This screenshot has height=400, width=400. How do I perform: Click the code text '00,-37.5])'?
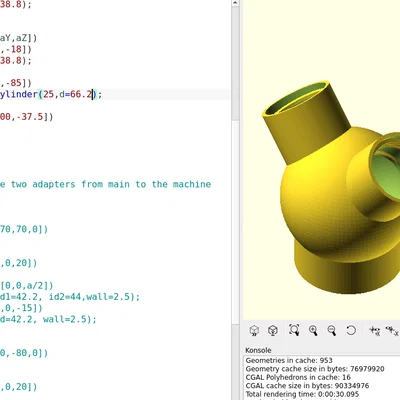click(x=27, y=117)
